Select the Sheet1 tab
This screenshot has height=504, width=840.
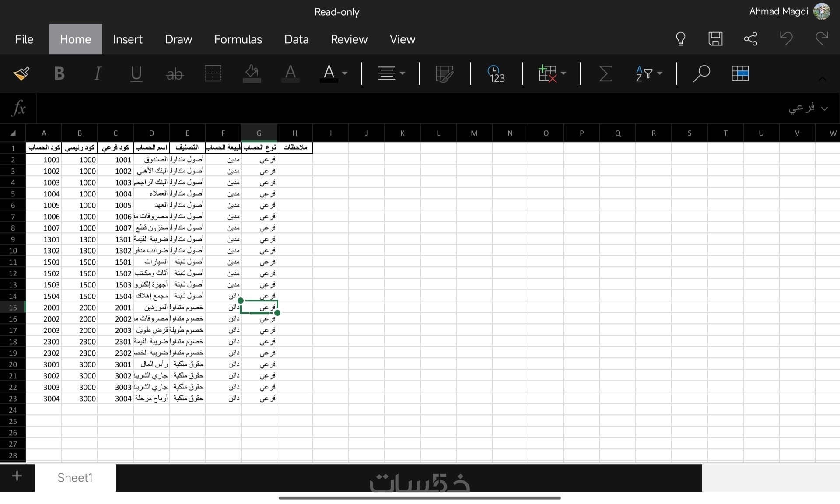(x=75, y=478)
